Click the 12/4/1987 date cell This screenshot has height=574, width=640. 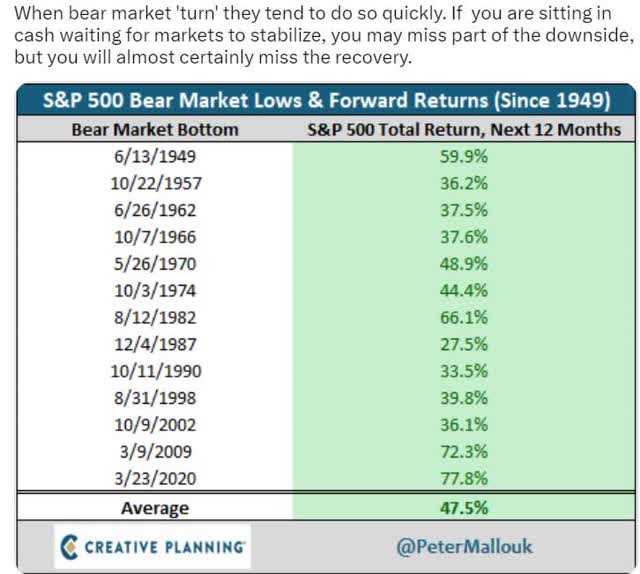pyautogui.click(x=155, y=345)
